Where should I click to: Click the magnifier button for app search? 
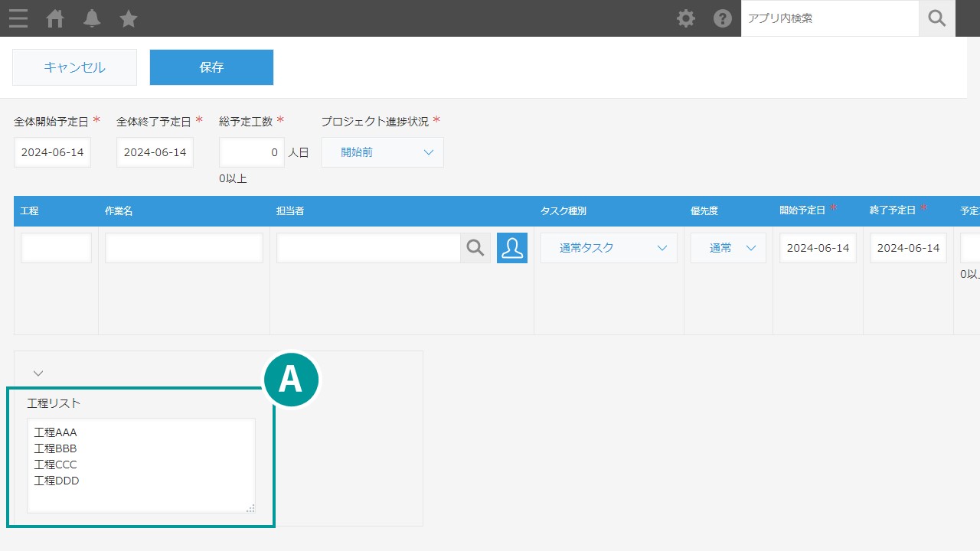click(937, 18)
